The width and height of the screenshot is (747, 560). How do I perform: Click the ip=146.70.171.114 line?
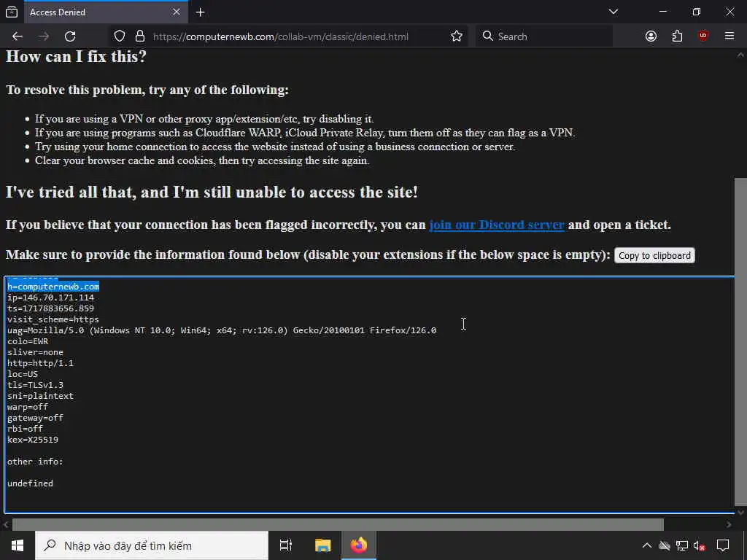click(x=50, y=297)
